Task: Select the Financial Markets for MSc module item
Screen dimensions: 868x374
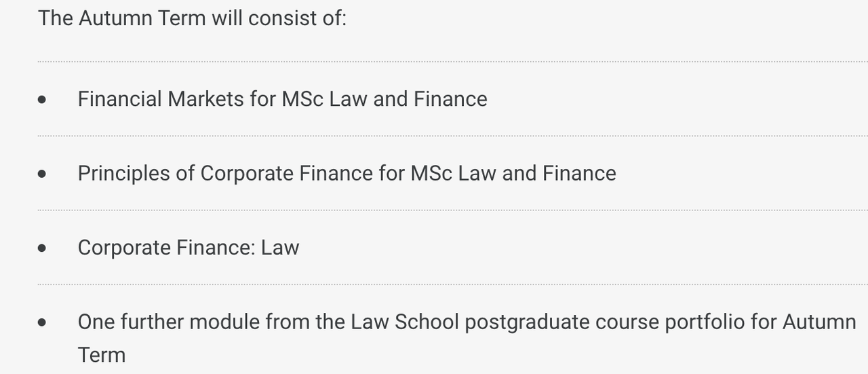Action: pyautogui.click(x=282, y=99)
